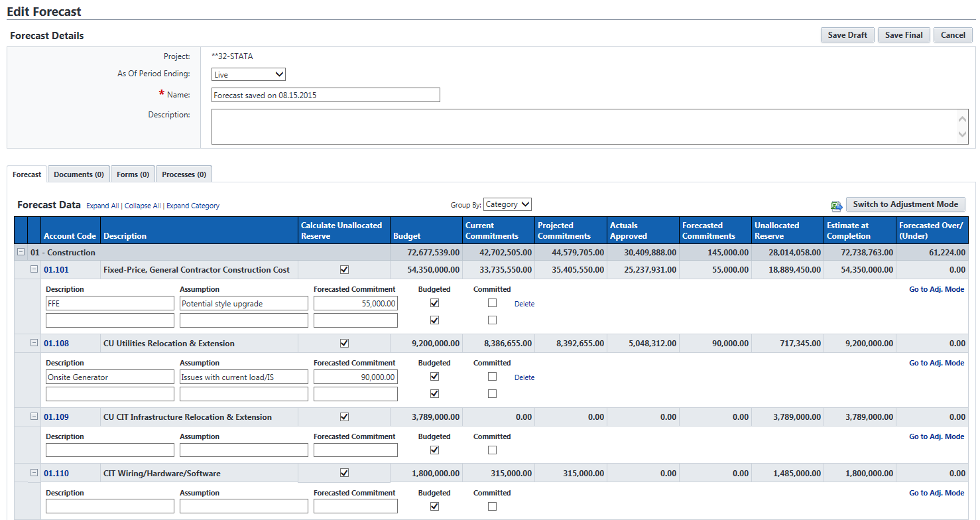Collapse account 01.101 row

click(34, 269)
